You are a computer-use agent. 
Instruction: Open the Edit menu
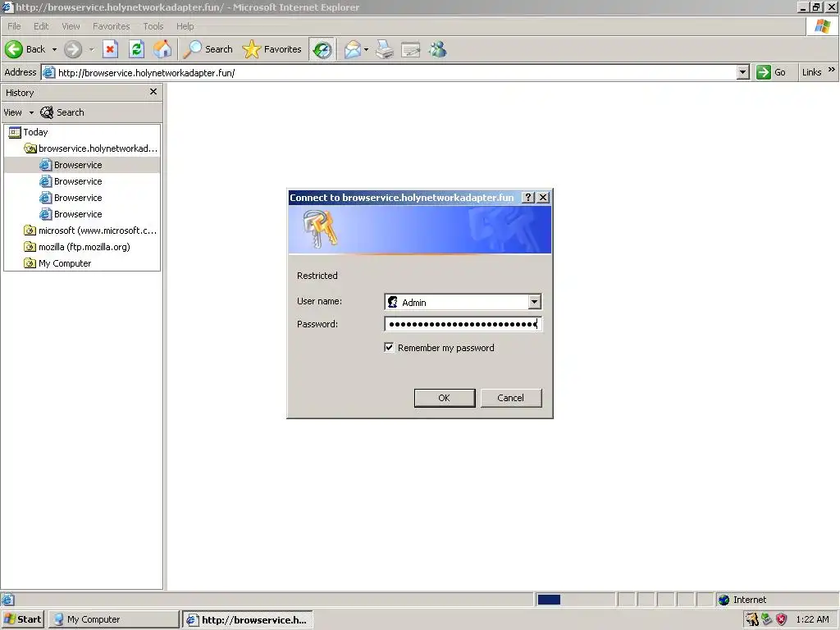point(41,26)
